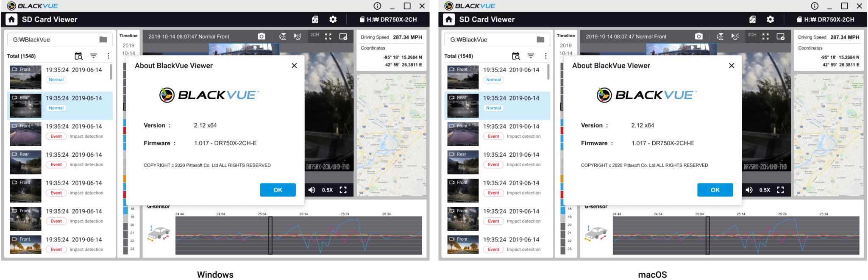This screenshot has width=868, height=280.
Task: Click G-sensor graph playhead in macOS window
Action: click(x=707, y=235)
